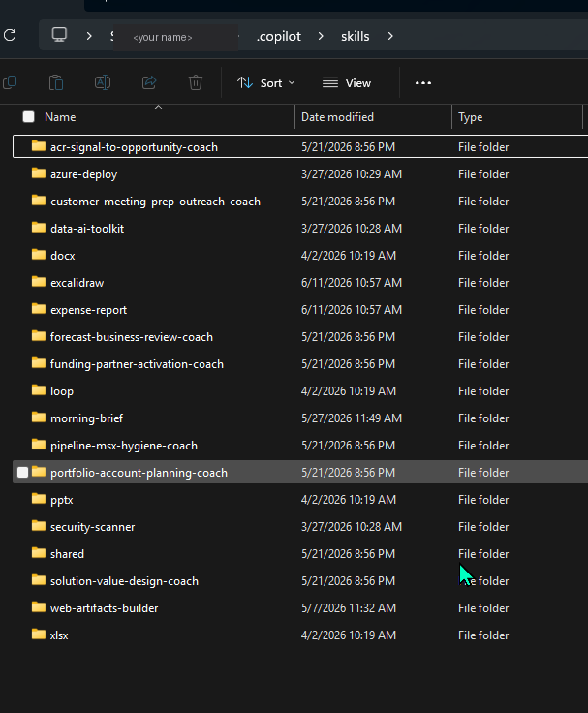The image size is (588, 713).
Task: Click the date 3/27/2026 10:29 AM
Action: (352, 174)
